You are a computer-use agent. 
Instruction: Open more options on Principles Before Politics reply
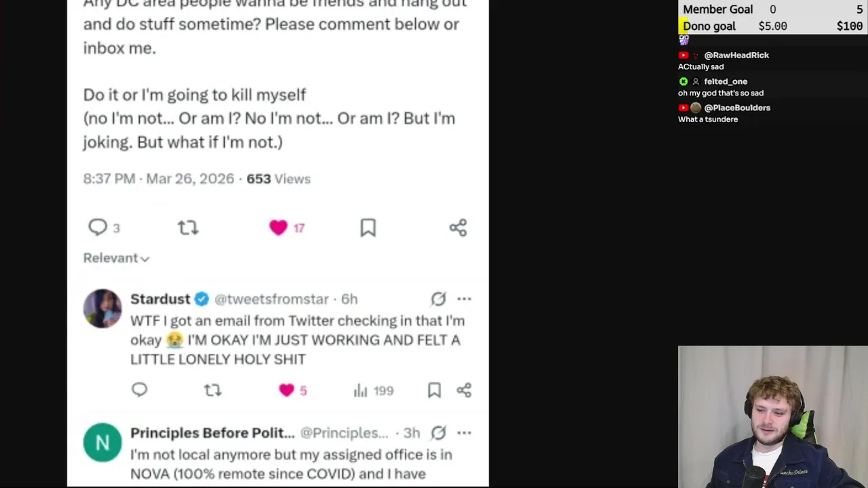click(464, 432)
